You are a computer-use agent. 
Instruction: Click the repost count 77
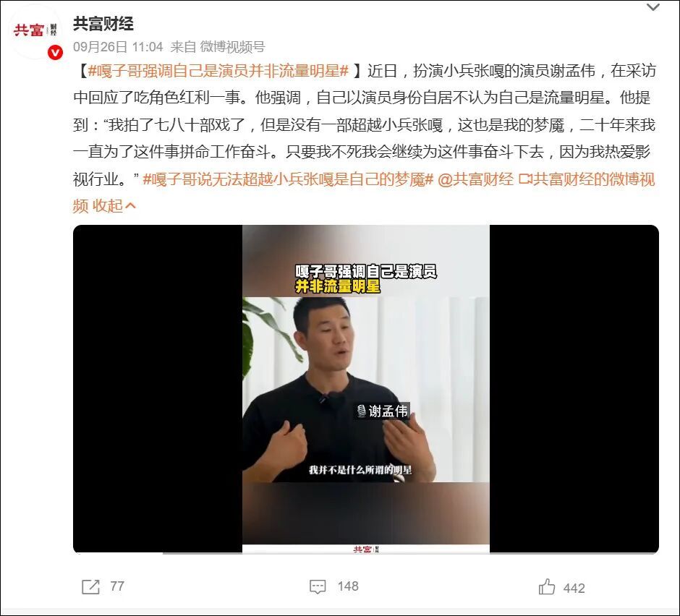(x=117, y=586)
